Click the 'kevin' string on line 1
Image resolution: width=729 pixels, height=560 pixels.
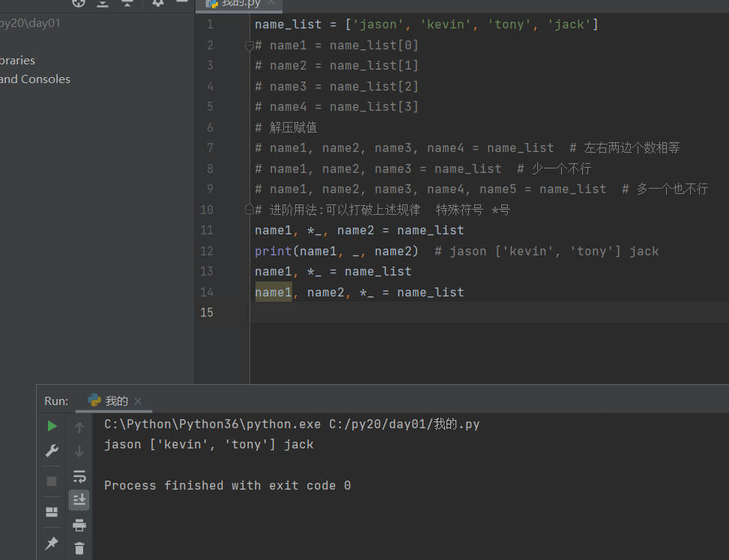pos(445,24)
